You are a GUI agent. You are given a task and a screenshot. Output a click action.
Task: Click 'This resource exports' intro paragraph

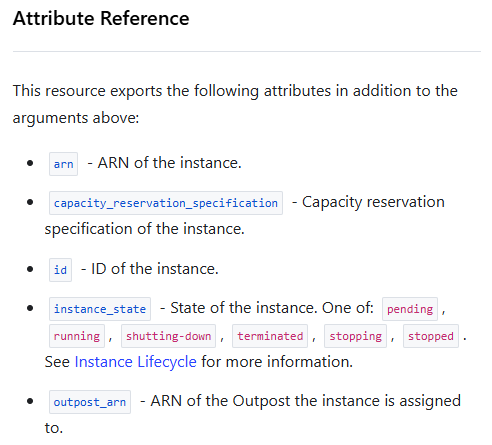click(x=235, y=104)
